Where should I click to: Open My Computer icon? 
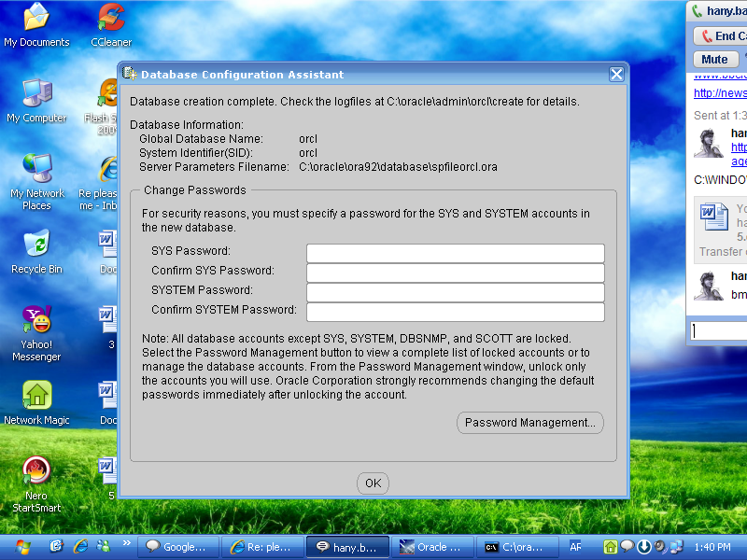36,93
